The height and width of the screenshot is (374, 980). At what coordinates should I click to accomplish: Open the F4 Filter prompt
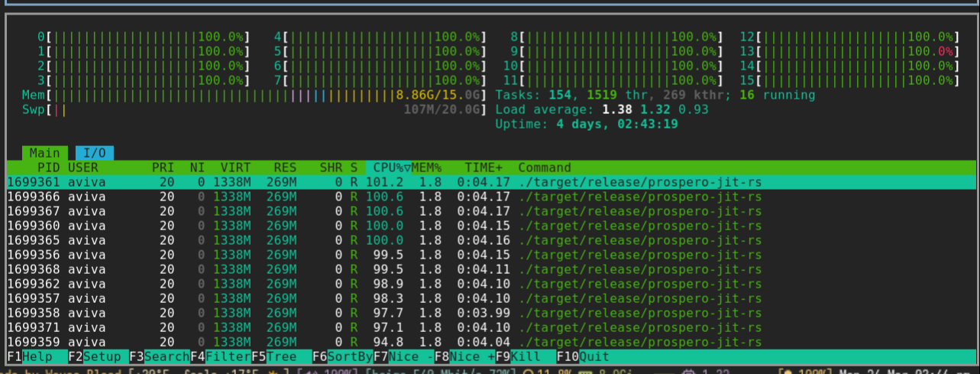pos(220,357)
